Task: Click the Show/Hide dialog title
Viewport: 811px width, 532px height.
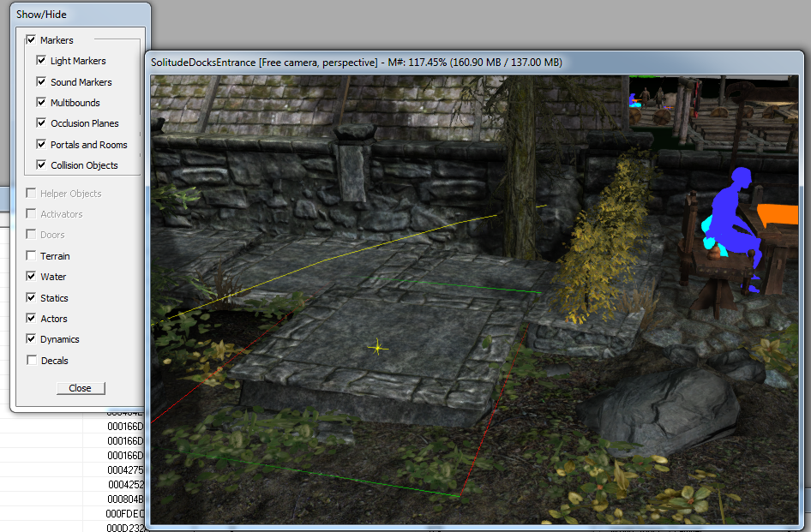Action: (41, 15)
